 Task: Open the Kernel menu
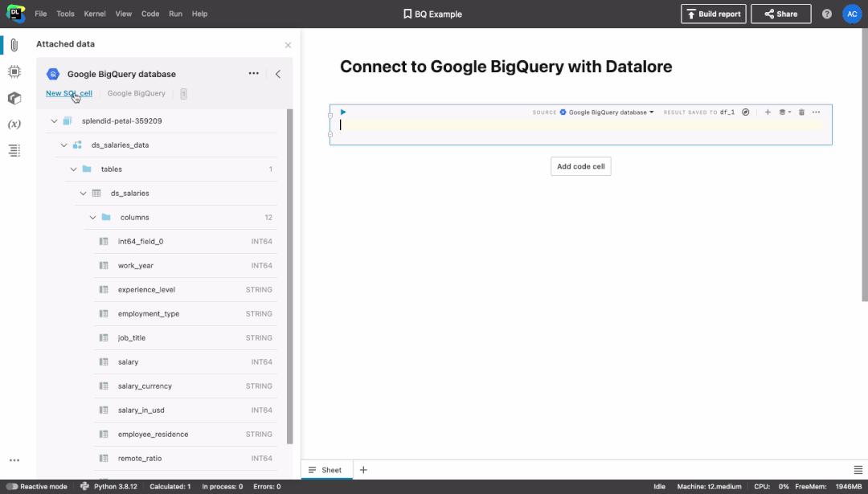(95, 14)
